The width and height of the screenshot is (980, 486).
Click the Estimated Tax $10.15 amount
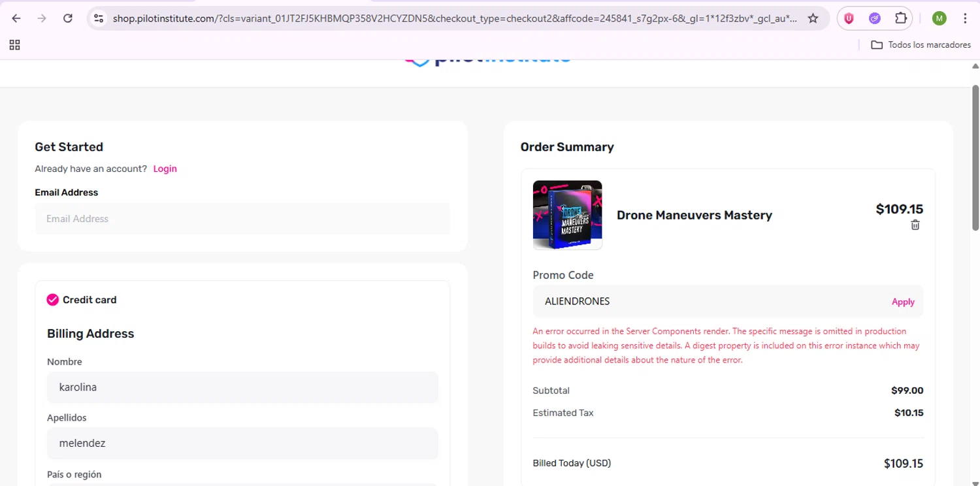pos(909,413)
